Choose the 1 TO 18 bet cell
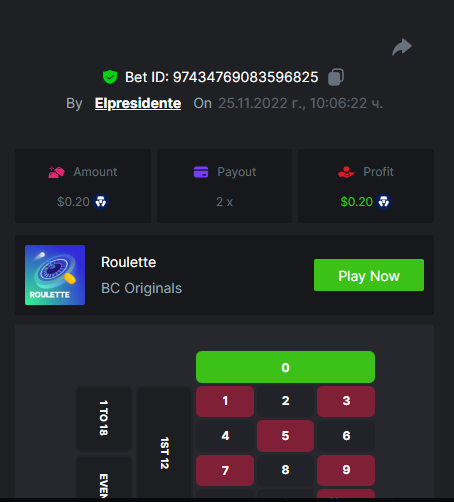 coord(104,419)
